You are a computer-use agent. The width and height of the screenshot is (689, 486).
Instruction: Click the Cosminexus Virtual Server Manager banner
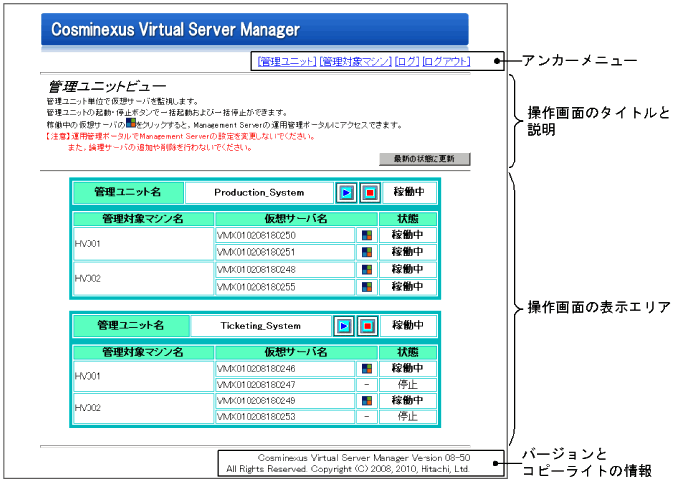255,29
